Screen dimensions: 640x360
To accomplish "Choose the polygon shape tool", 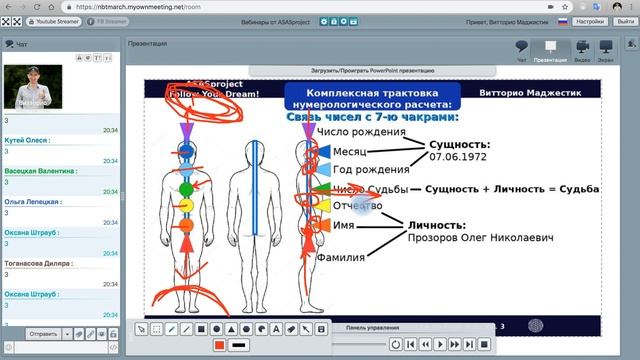I will [x=247, y=329].
